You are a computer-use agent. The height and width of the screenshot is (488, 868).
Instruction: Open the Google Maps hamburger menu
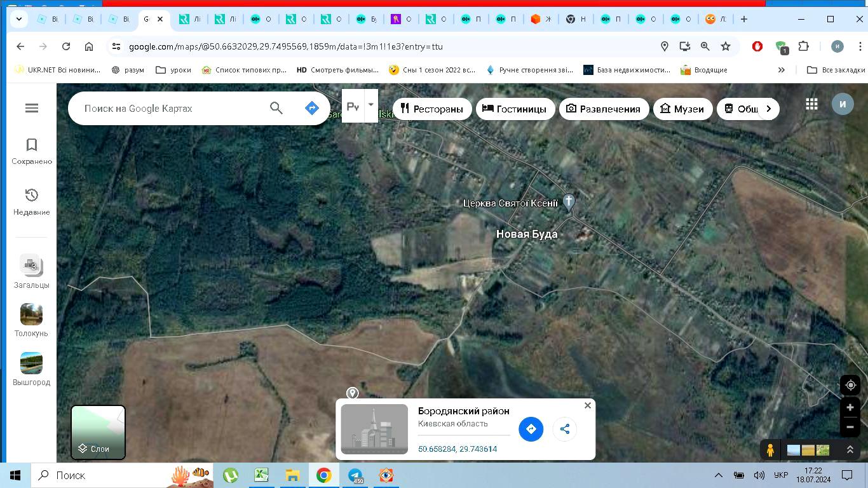(32, 109)
